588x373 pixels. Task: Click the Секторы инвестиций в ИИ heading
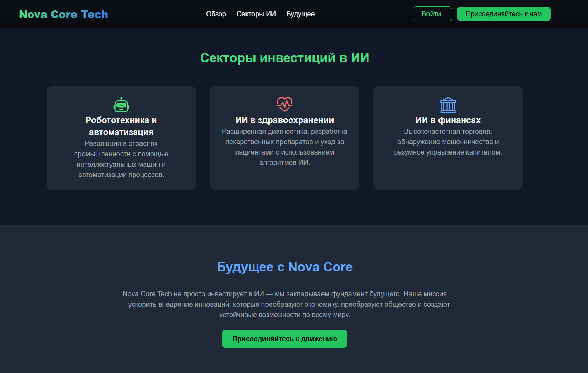pos(285,58)
